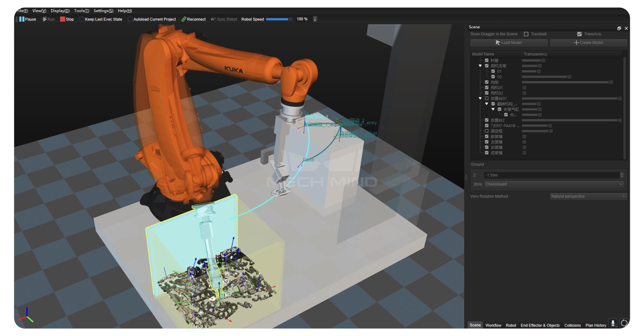The image size is (644, 336).
Task: Enable Autoload Current Project checkbox
Action: 130,19
